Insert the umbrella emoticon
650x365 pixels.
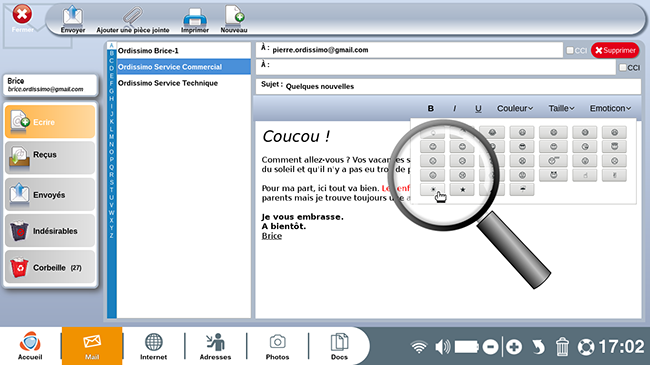522,190
